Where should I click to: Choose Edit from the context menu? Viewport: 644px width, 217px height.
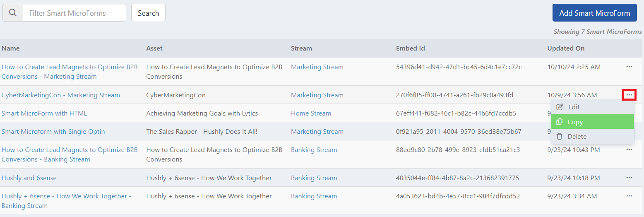592,107
